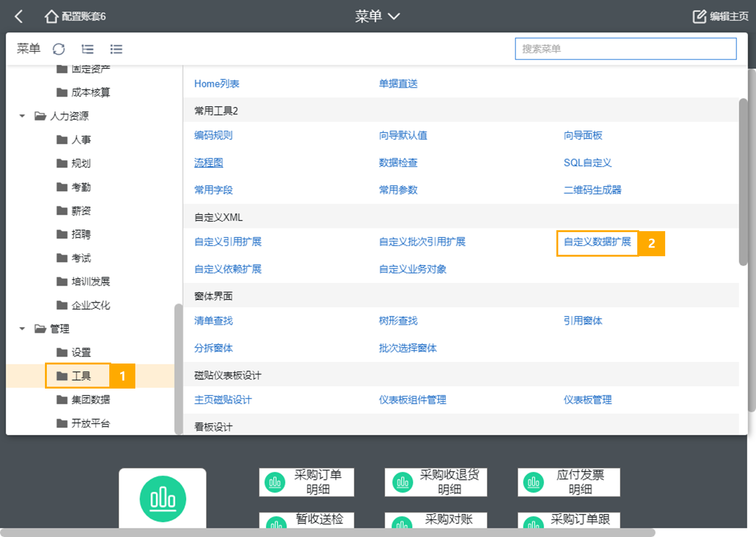The image size is (756, 537).
Task: Select the 工具 folder
Action: [x=74, y=376]
